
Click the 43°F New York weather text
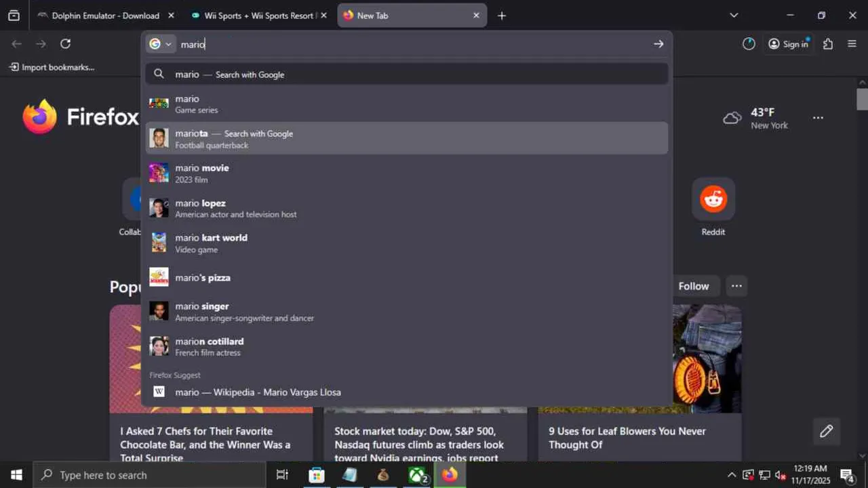769,119
